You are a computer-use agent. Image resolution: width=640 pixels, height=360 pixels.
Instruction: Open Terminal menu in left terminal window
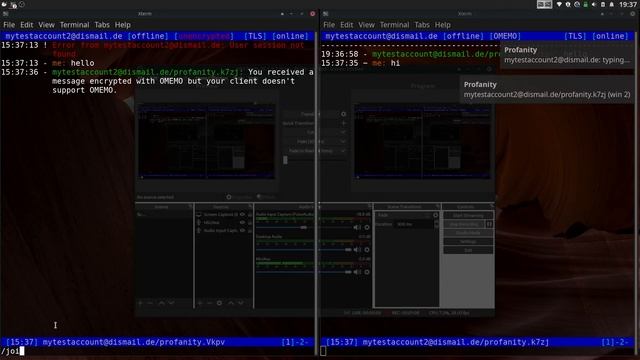[74, 25]
